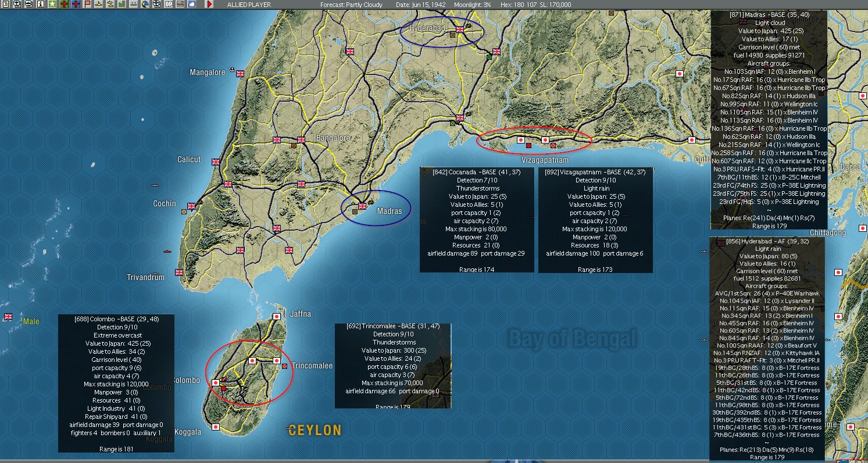The image size is (868, 463).
Task: Click the red aircraft icon at Colombo
Action: coord(224,380)
